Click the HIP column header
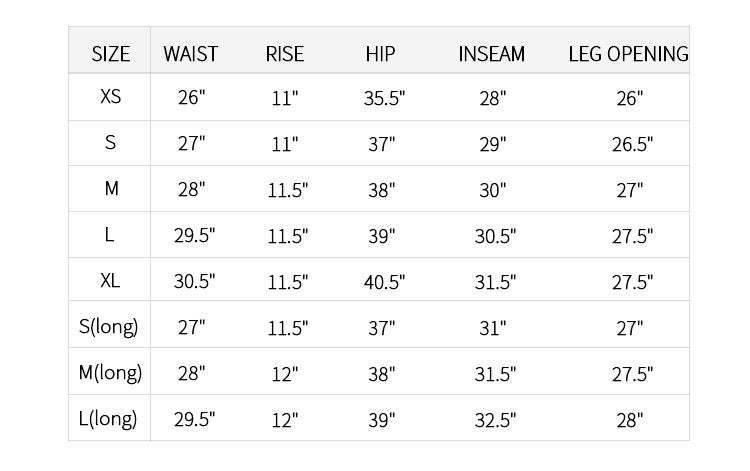This screenshot has height=471, width=750. pos(380,54)
